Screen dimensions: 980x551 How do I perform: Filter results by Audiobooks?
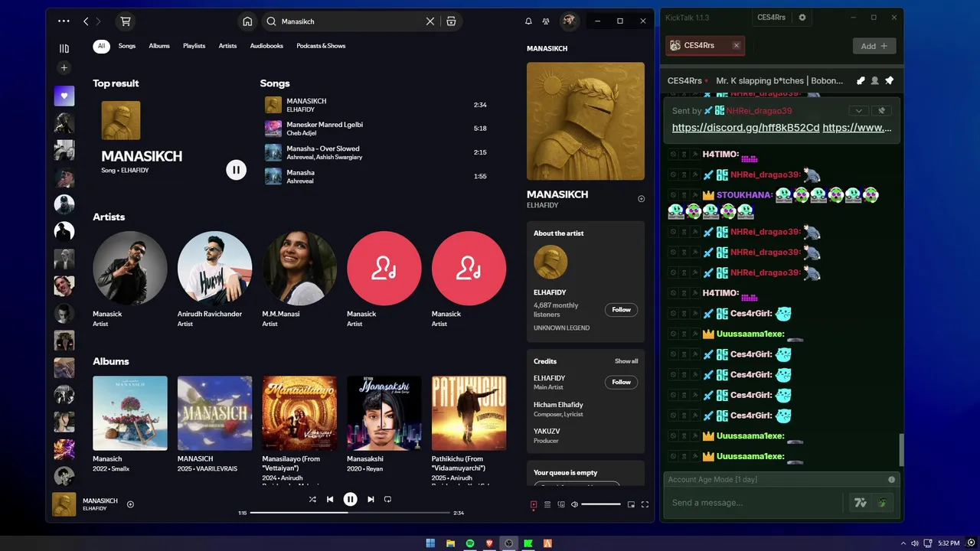(266, 46)
